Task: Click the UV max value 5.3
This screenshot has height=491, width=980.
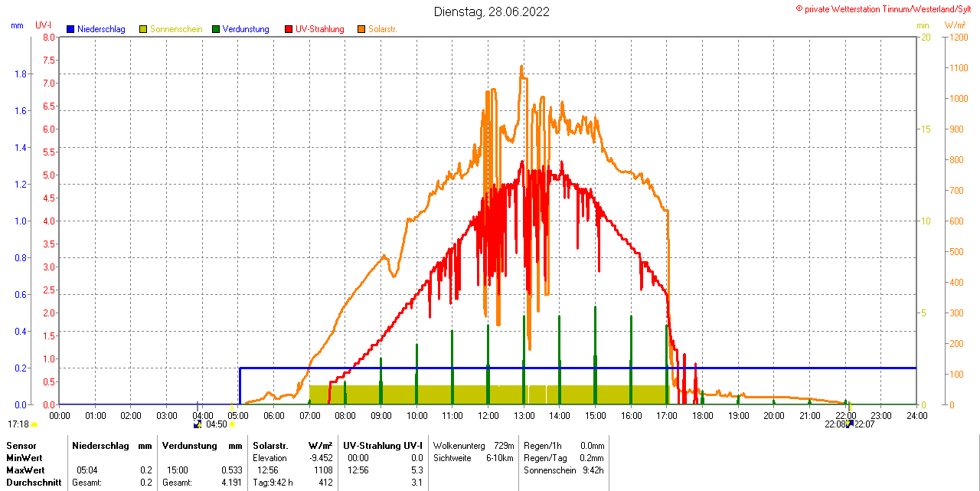Action: pos(416,470)
